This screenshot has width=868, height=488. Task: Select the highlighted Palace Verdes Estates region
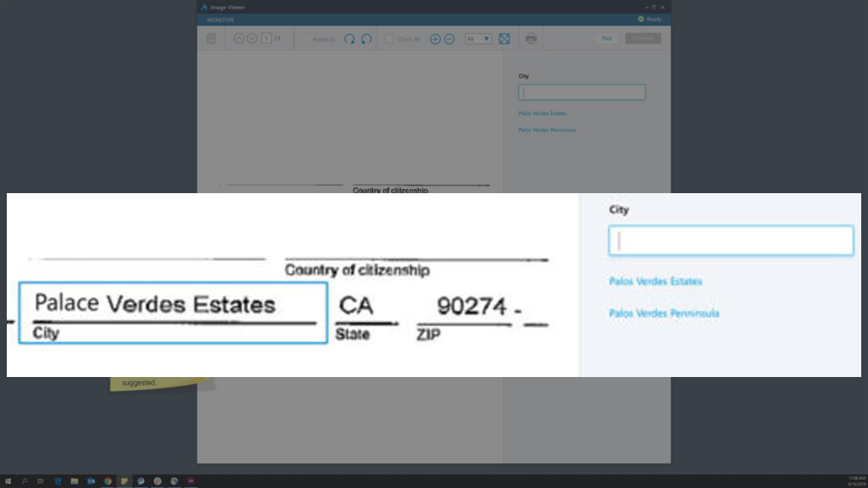(x=173, y=313)
